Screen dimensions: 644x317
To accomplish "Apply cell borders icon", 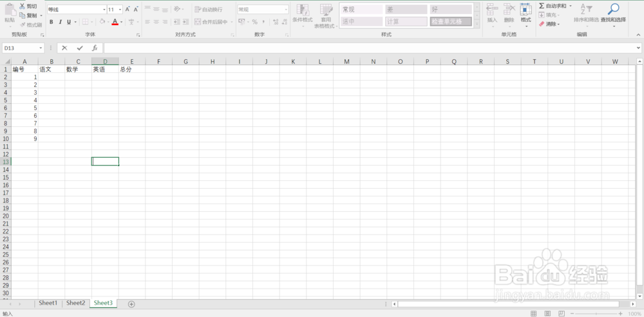I will [85, 22].
